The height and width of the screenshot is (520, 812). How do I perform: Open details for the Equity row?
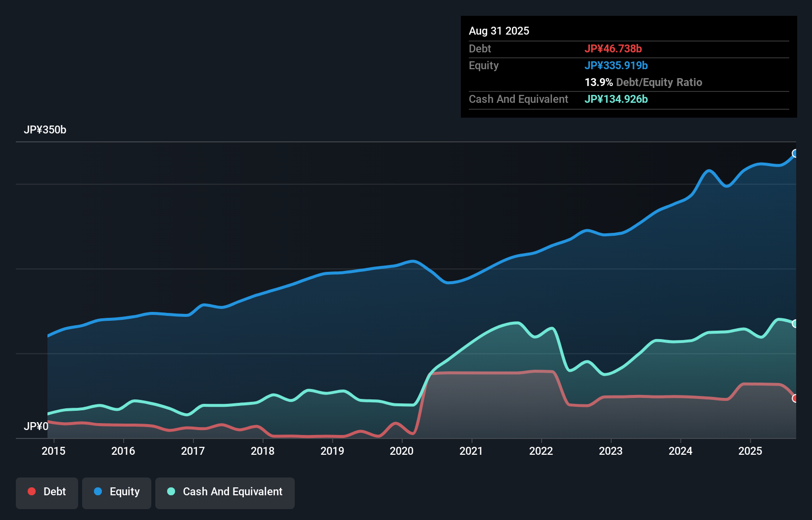tap(483, 65)
